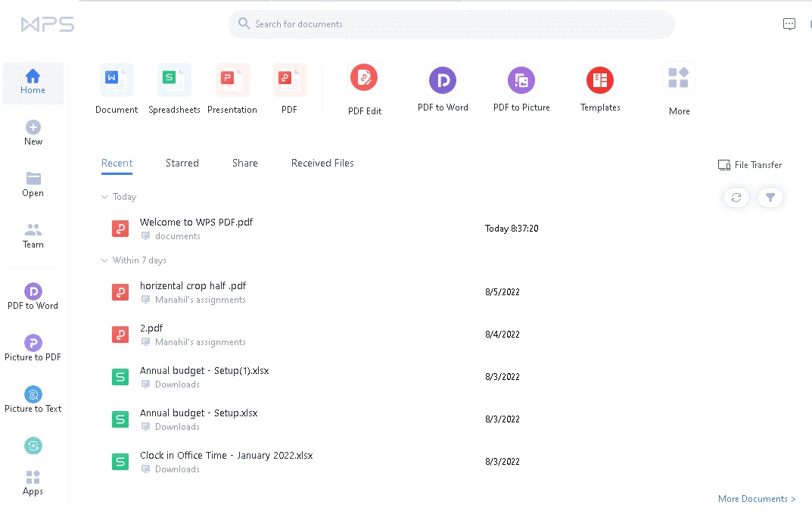Click spreadsheet icon of Annual budget - Setup(1).xlsx
Viewport: 812px width, 517px height.
(120, 377)
